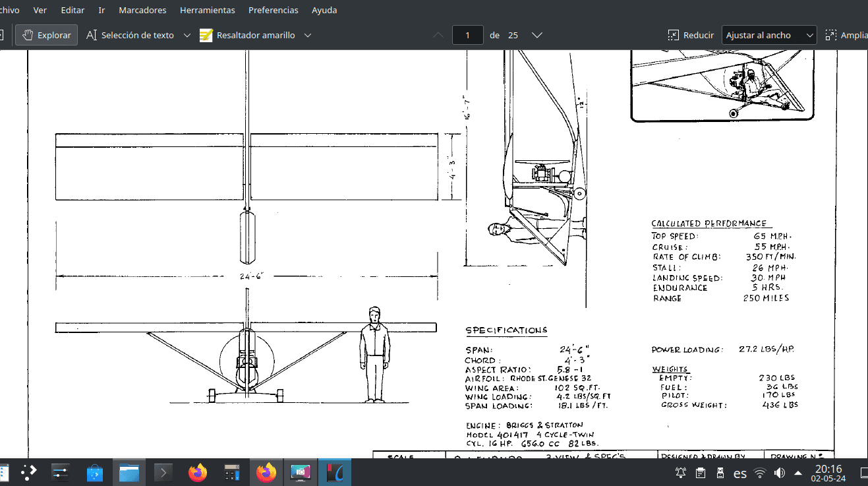Click the es keyboard layout indicator
Image resolution: width=868 pixels, height=486 pixels.
point(740,473)
